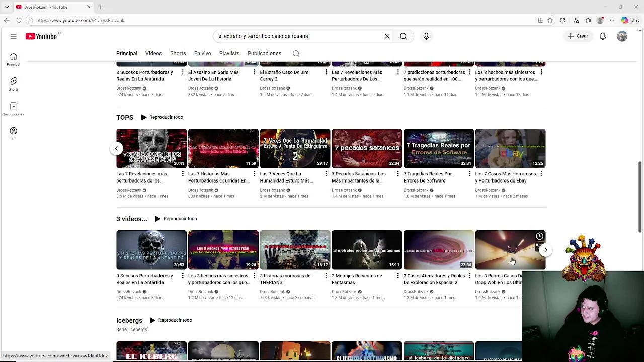Click the magnifier search button
Image resolution: width=644 pixels, height=362 pixels.
[404, 36]
